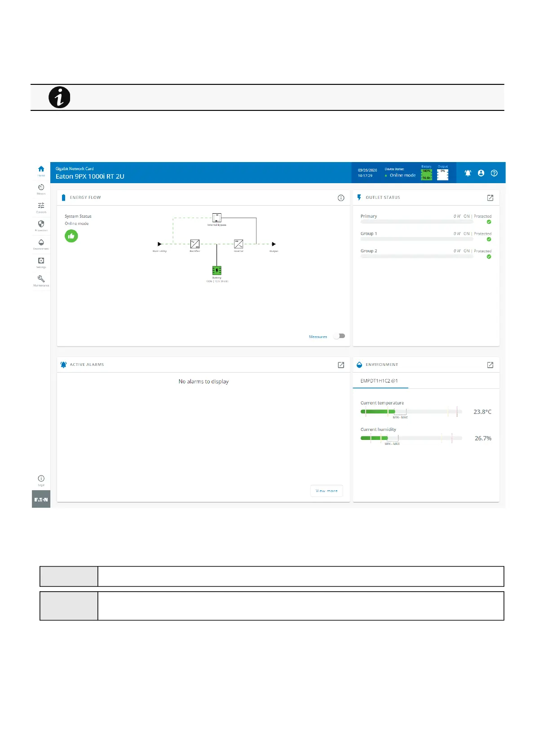Click the Inverter diagram icon

point(239,244)
